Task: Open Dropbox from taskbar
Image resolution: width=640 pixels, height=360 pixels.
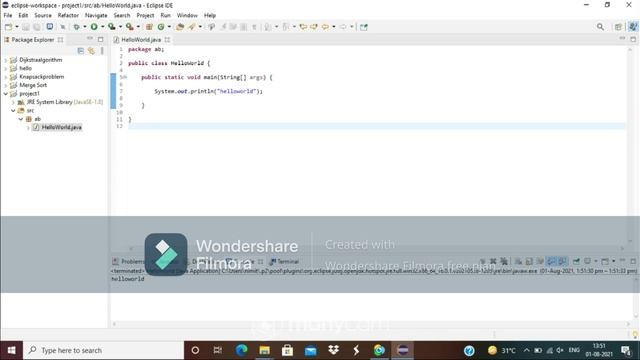Action: [x=333, y=350]
